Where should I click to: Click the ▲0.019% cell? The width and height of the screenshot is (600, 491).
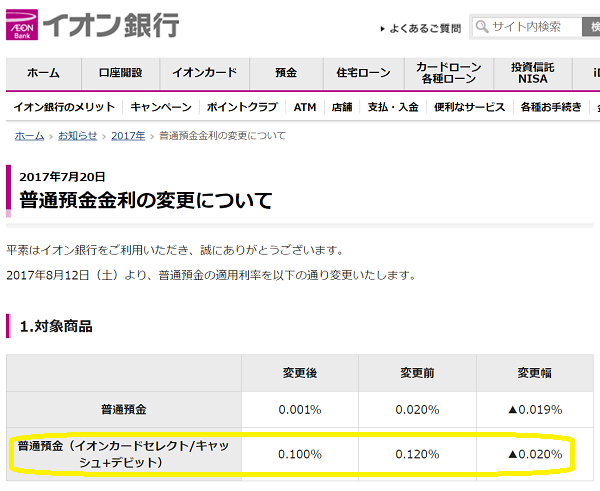(535, 410)
